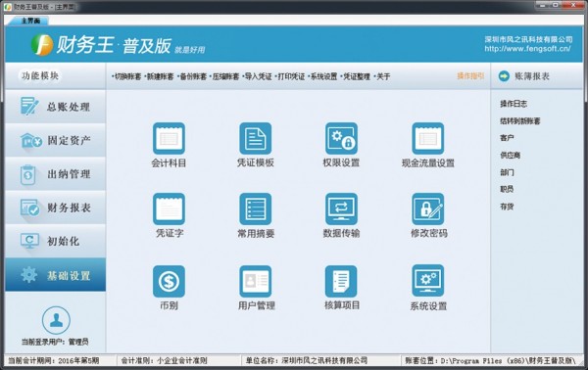This screenshot has width=588, height=370.
Task: Open the 会计科目 icon
Action: (169, 138)
